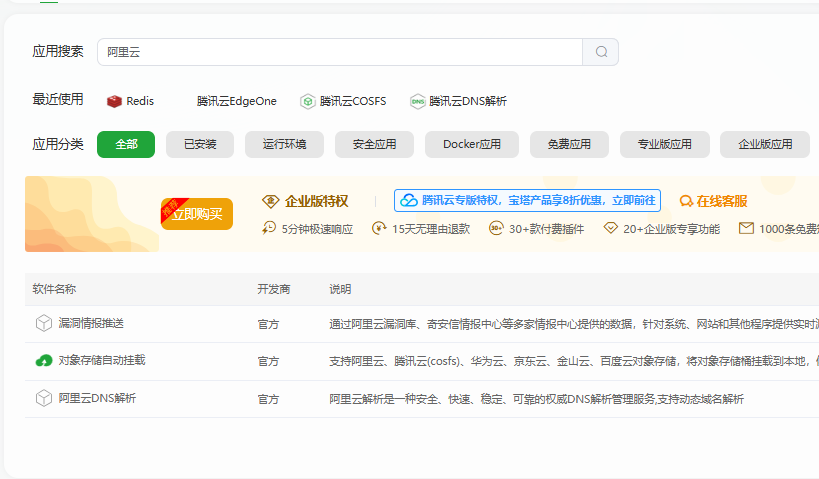Click 官方 in the 漏洞情报推送 row
The width and height of the screenshot is (819, 479).
pos(268,324)
